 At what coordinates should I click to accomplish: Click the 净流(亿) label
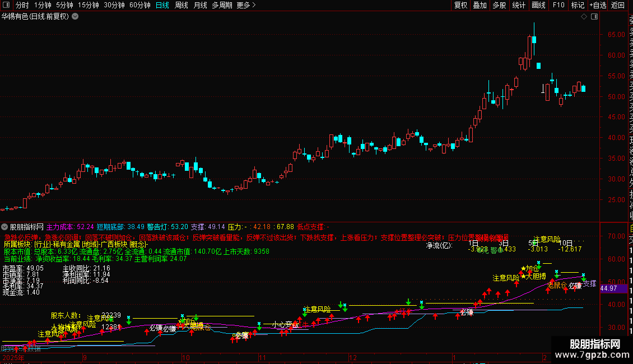439,245
